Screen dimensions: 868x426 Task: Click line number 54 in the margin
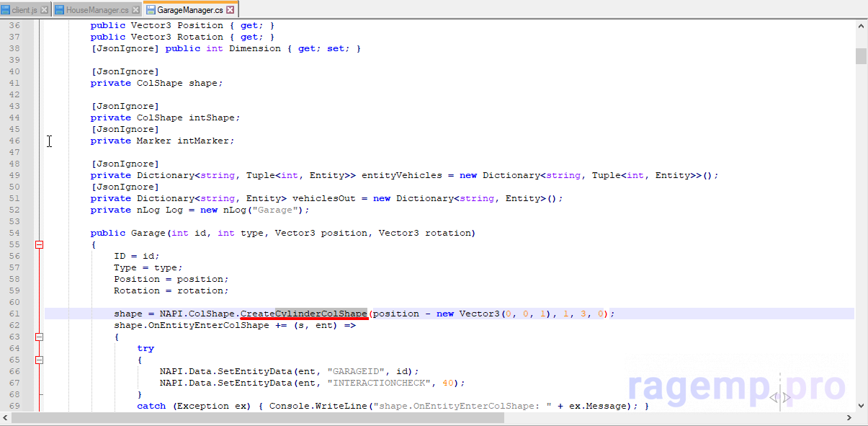point(14,233)
